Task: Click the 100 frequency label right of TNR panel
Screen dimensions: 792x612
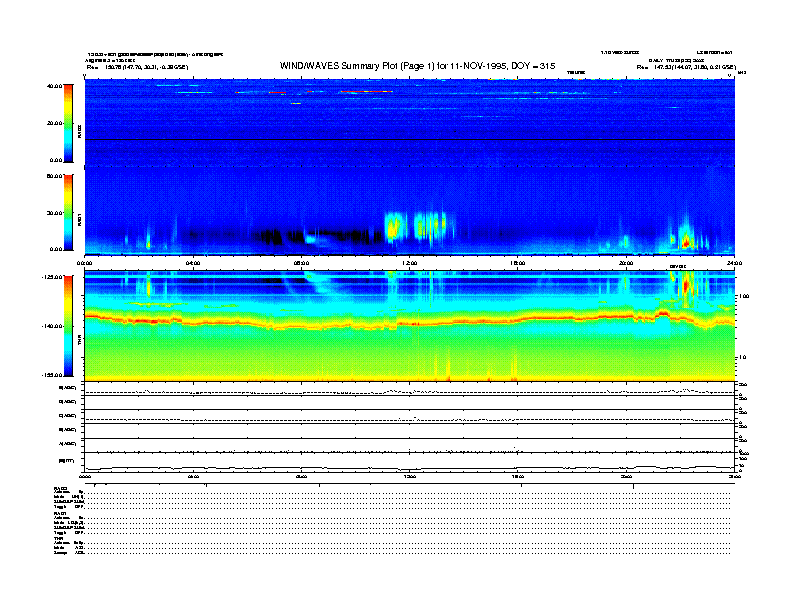Action: (x=744, y=296)
